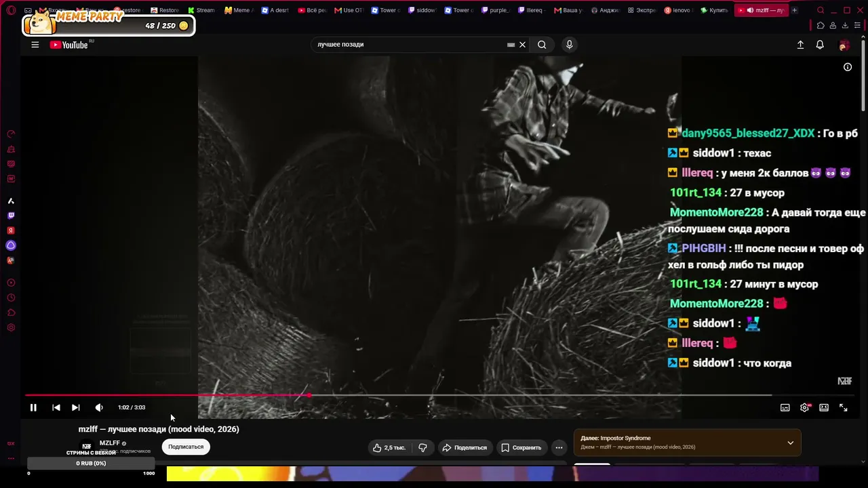Click the "0 RUB (0%)" donation goal bar
The width and height of the screenshot is (868, 488).
click(91, 464)
